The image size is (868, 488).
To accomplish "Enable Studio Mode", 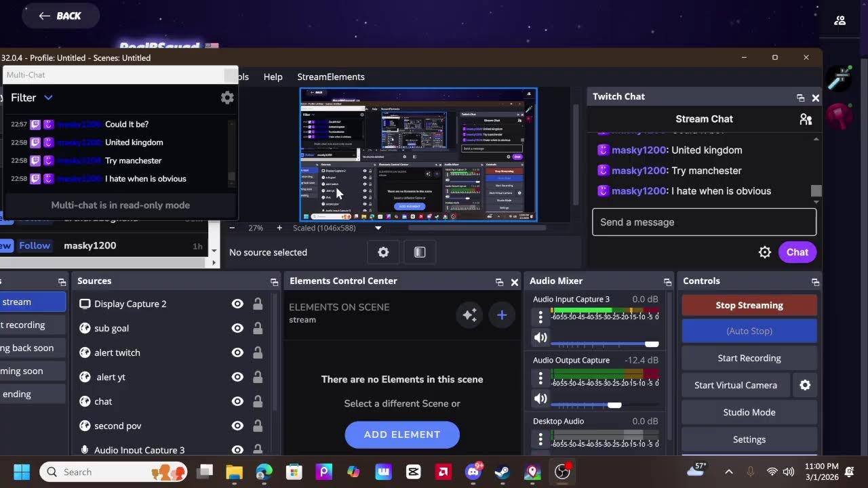I will [749, 412].
